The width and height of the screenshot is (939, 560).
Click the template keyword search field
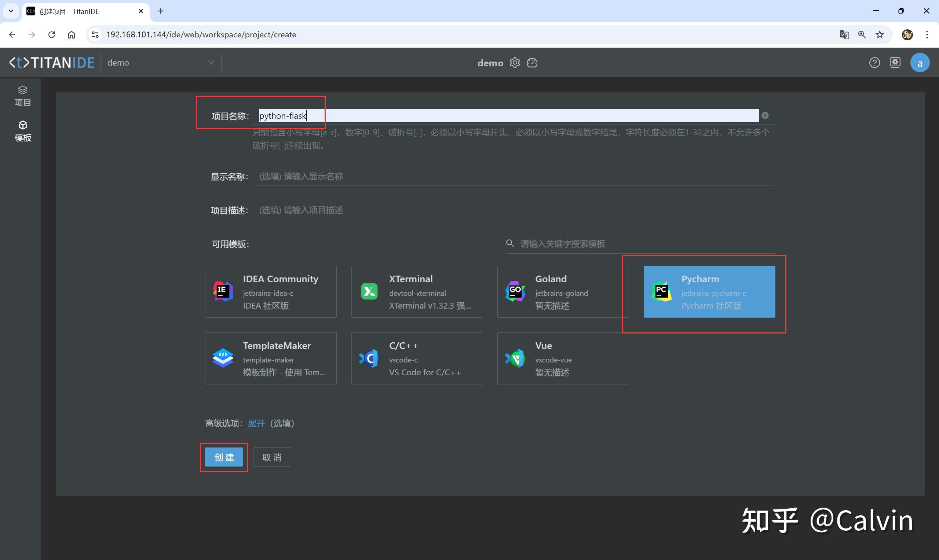(646, 244)
